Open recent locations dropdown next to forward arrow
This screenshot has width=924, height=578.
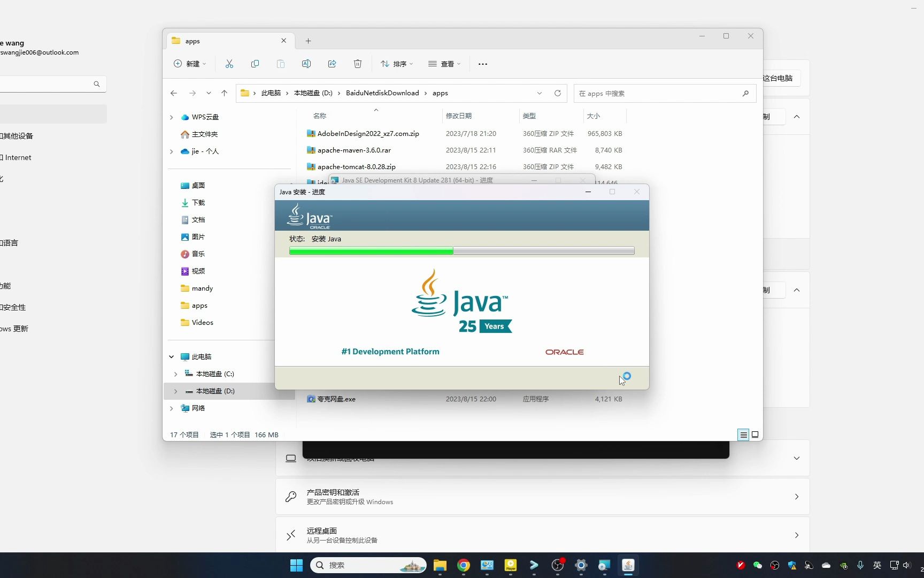(x=209, y=93)
